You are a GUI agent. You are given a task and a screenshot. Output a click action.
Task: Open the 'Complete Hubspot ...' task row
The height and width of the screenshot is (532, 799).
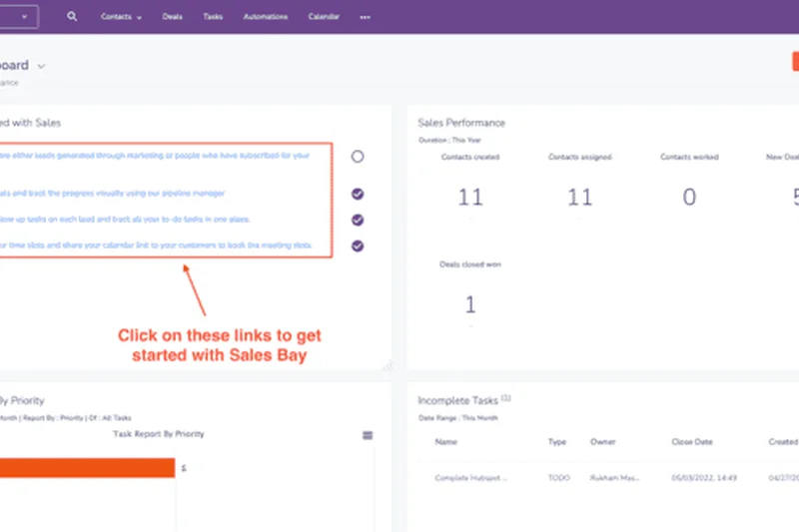click(470, 477)
